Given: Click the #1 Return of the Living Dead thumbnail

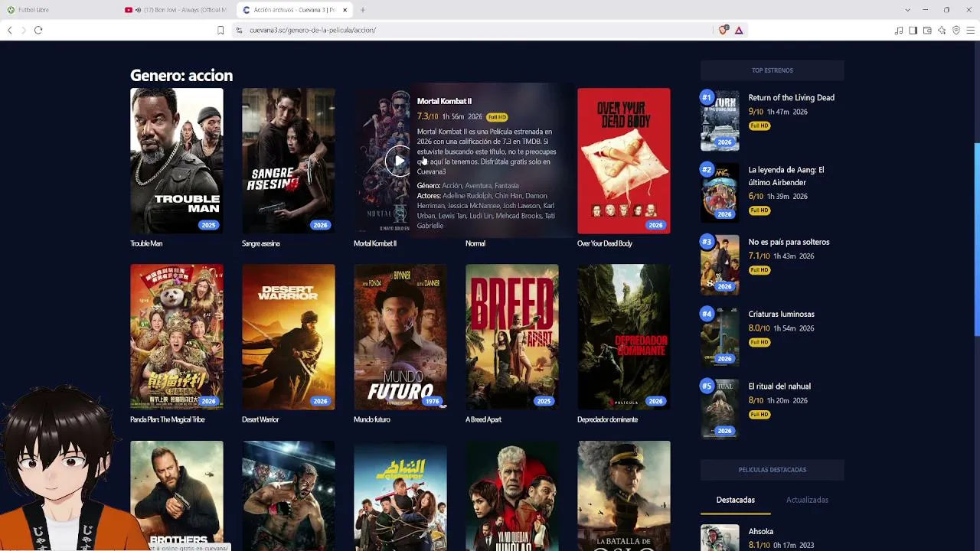Looking at the screenshot, I should coord(720,121).
